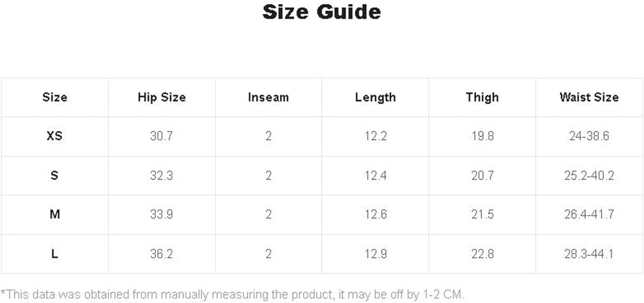Click the 26.4-41.7 waist size cell
644x303 pixels.
coord(589,214)
